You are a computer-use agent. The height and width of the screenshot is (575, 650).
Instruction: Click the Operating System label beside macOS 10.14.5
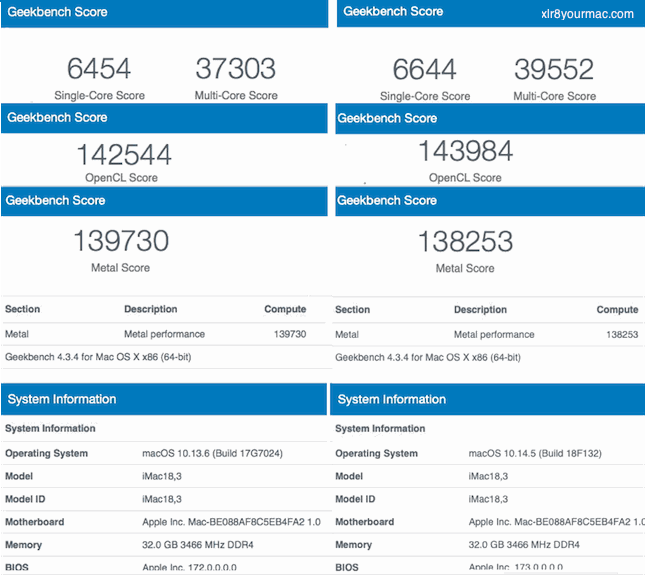click(376, 454)
